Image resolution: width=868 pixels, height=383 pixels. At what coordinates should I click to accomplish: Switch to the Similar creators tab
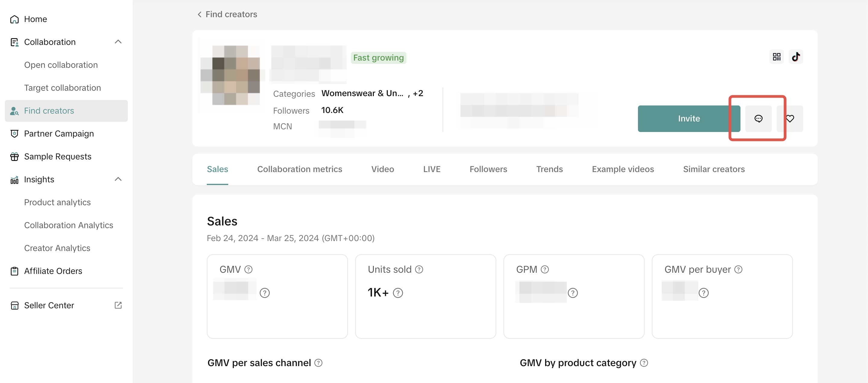(714, 169)
